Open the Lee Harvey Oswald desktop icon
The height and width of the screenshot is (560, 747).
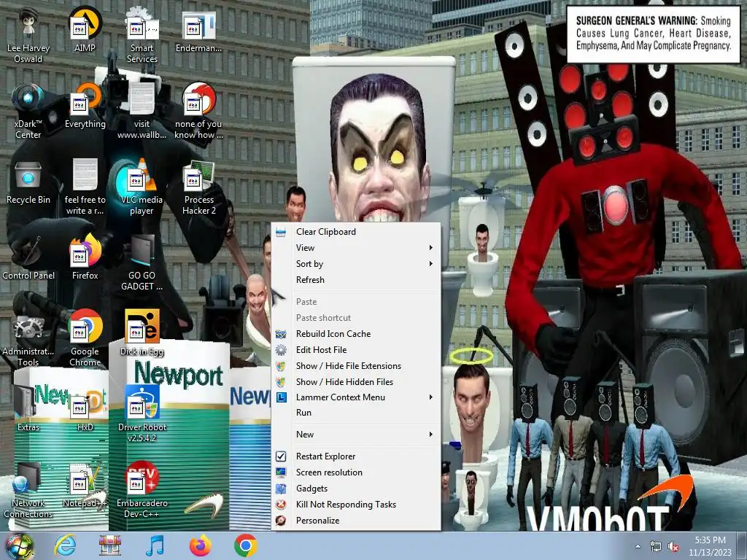tap(28, 36)
